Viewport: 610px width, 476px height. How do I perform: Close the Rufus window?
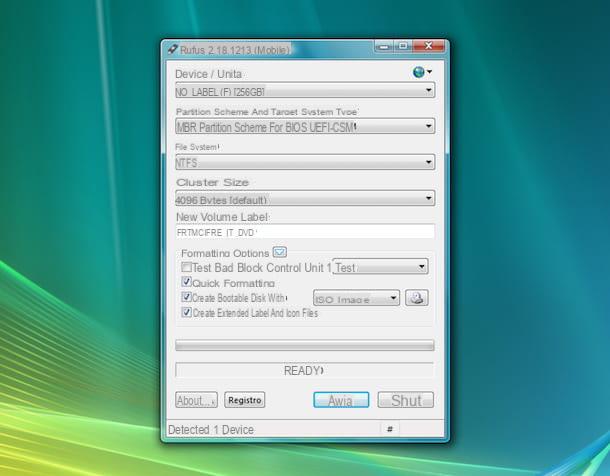click(x=428, y=47)
